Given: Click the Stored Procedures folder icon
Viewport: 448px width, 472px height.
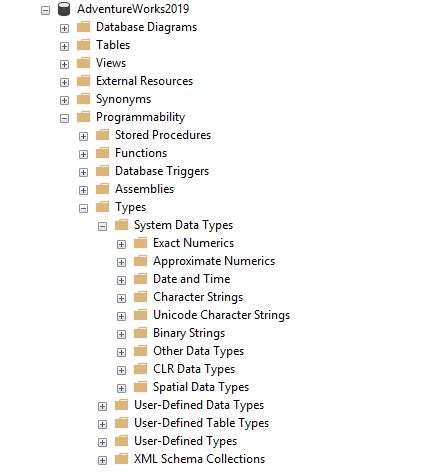Looking at the screenshot, I should point(102,134).
